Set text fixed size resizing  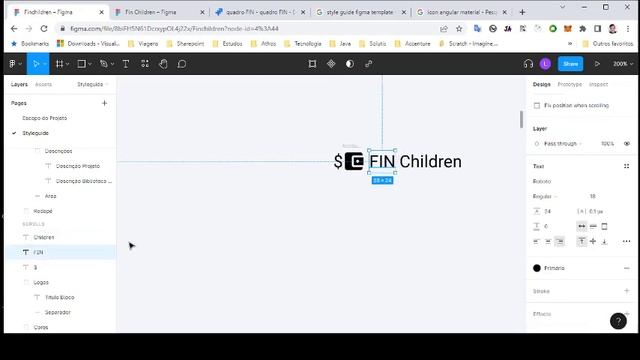tap(604, 226)
